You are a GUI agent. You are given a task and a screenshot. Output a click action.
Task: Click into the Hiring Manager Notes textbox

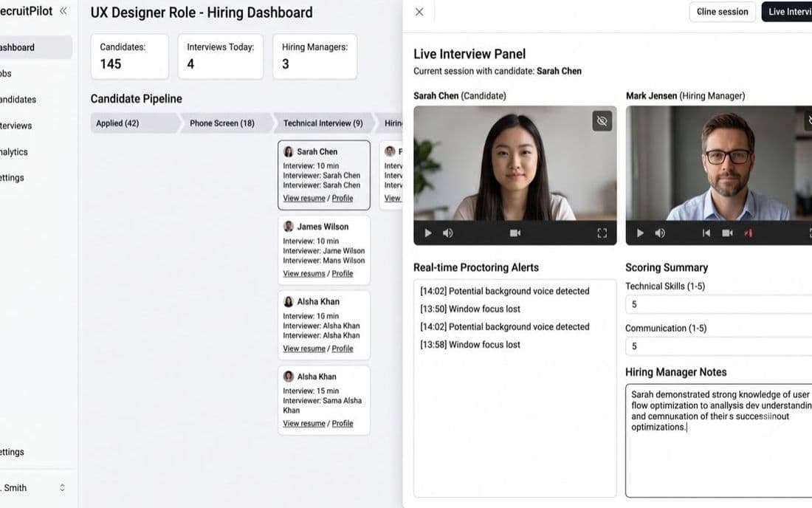click(x=719, y=441)
